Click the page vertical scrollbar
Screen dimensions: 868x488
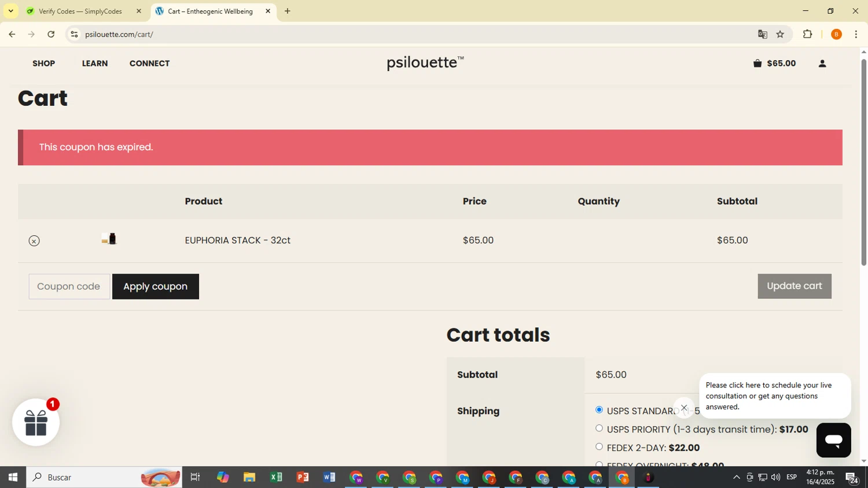click(x=863, y=162)
